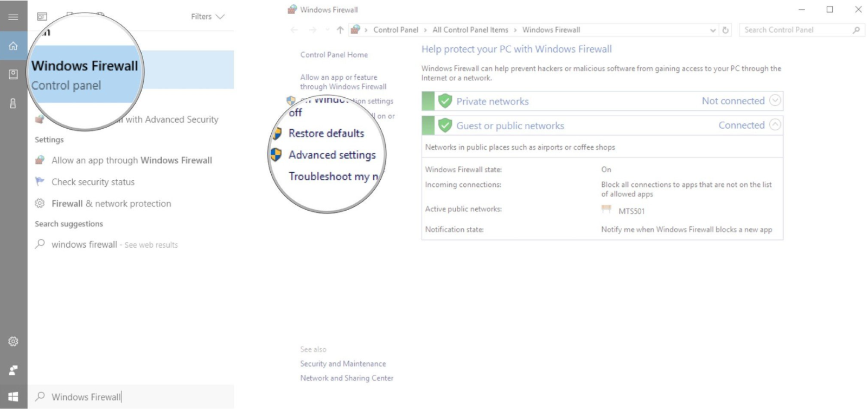Image resolution: width=868 pixels, height=409 pixels.
Task: Click the flag icon beside Check security status
Action: (40, 181)
